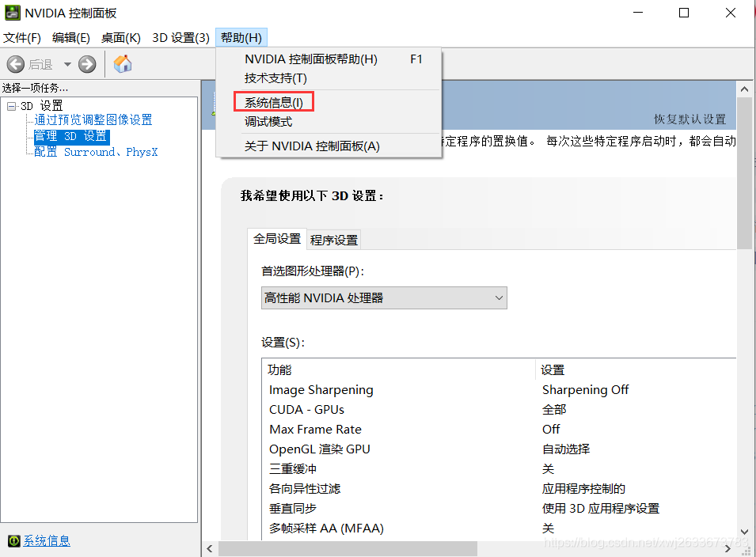Minimize the NVIDIA 控制面板 window
The width and height of the screenshot is (756, 557).
[638, 13]
